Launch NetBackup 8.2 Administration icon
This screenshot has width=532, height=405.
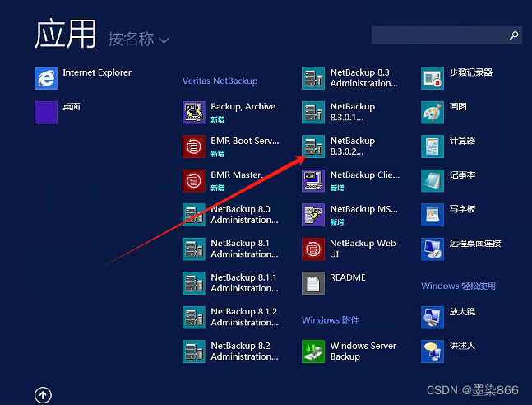click(x=194, y=351)
